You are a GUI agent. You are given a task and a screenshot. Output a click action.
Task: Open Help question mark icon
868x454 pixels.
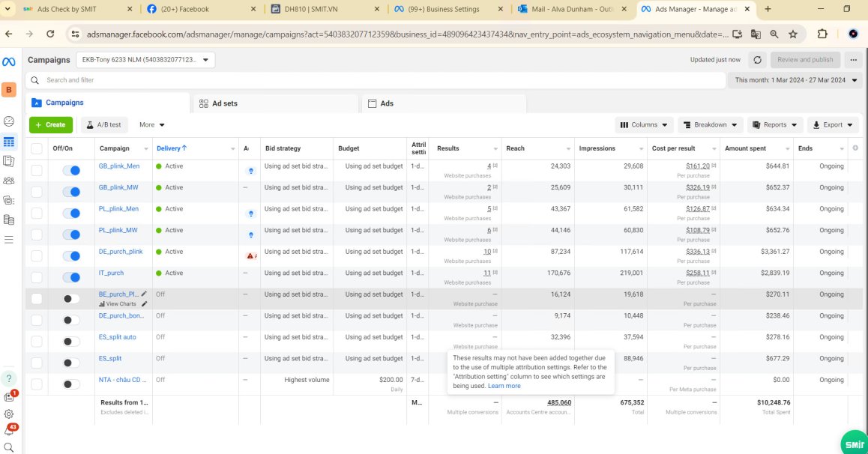point(9,379)
